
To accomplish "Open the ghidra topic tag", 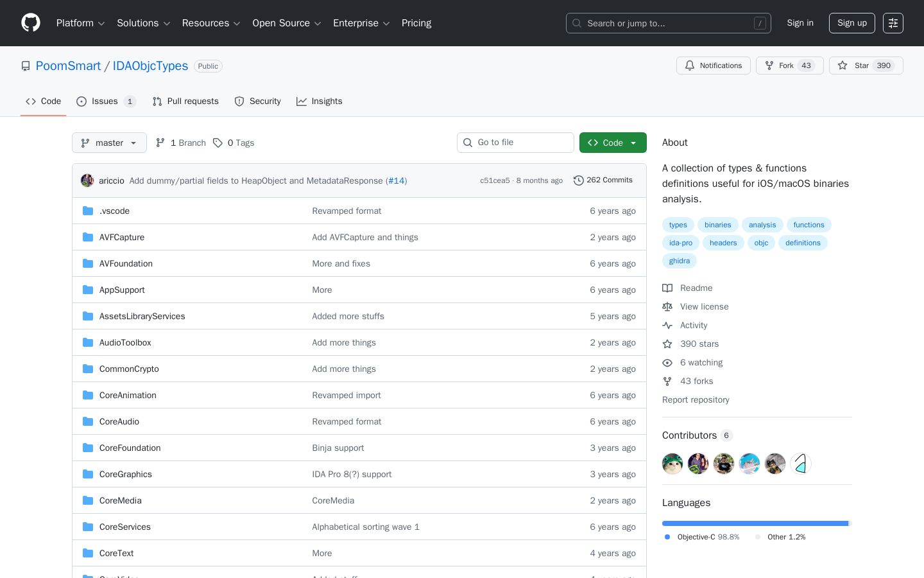I will (680, 261).
